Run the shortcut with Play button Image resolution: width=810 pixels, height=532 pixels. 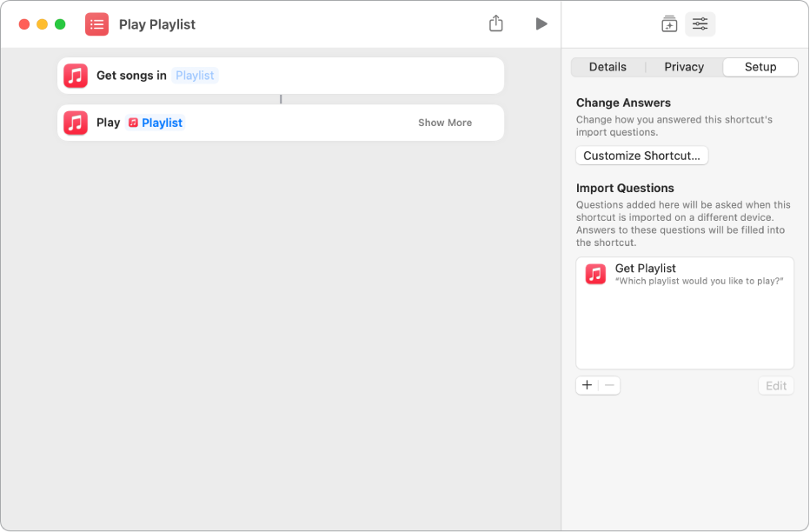[x=541, y=23]
